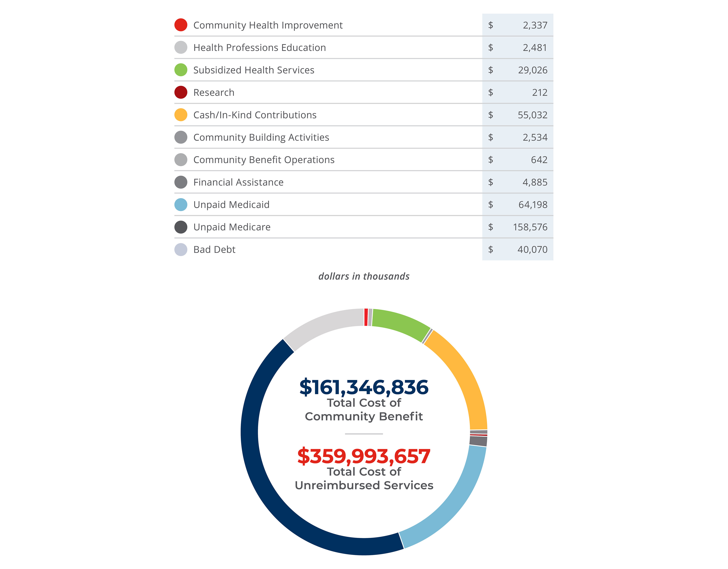
Task: Click the 158,576 amount cell
Action: [x=530, y=227]
